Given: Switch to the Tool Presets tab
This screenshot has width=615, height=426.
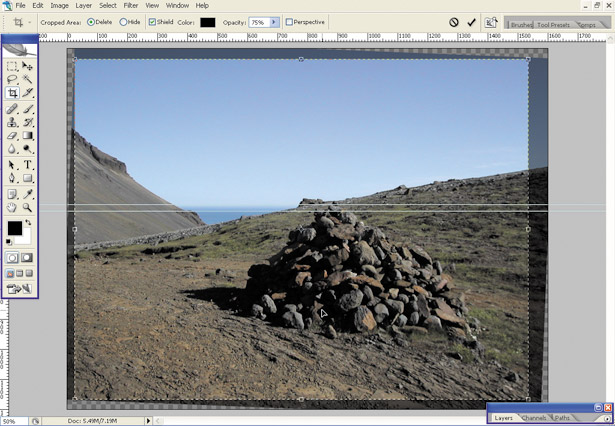Looking at the screenshot, I should pyautogui.click(x=553, y=25).
